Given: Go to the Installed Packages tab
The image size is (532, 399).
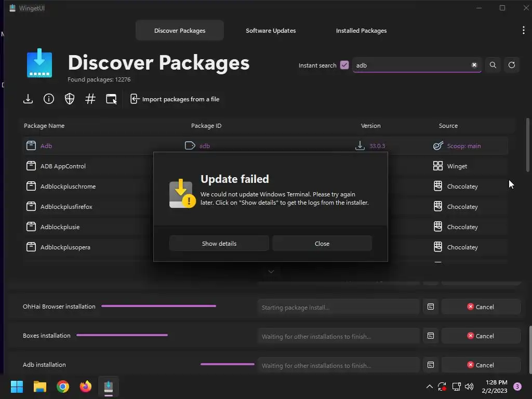Looking at the screenshot, I should 361,31.
